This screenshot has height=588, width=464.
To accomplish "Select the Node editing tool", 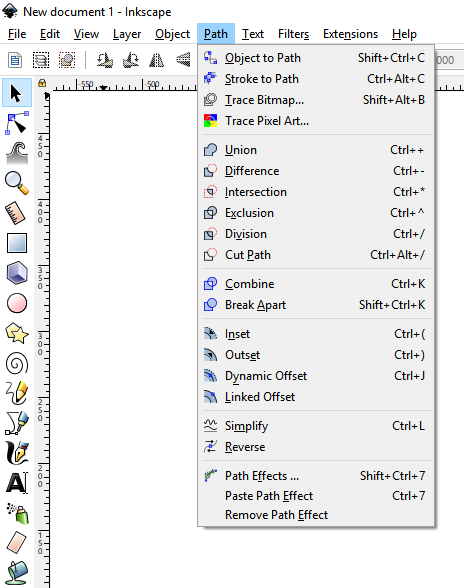I will (x=17, y=123).
